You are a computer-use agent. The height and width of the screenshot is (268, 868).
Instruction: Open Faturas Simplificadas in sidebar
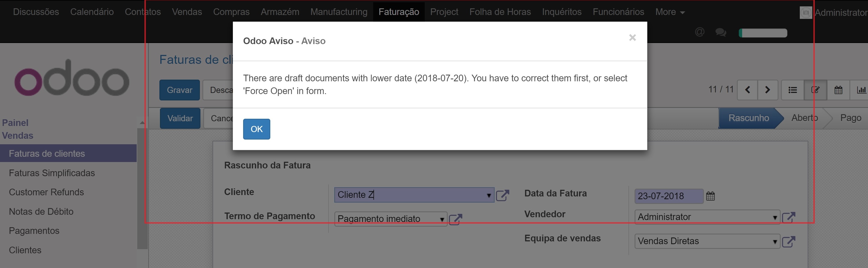click(52, 173)
